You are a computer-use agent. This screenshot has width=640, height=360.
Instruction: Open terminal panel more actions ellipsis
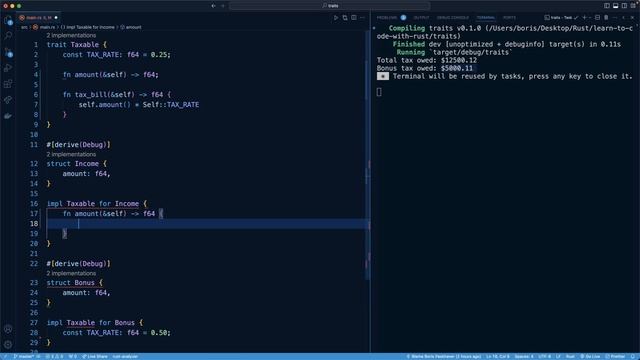click(x=615, y=18)
